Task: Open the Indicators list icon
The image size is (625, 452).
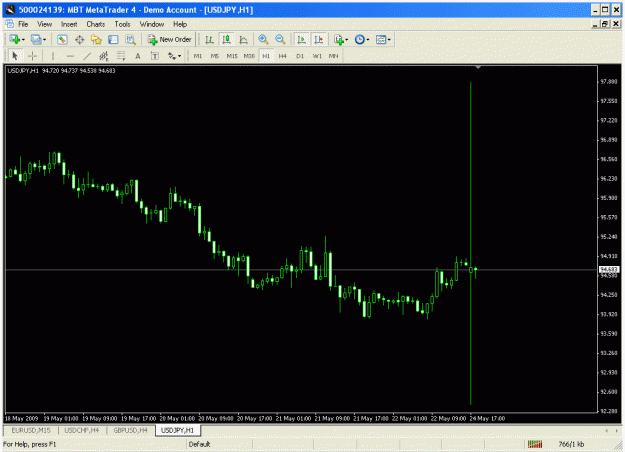Action: [339, 39]
